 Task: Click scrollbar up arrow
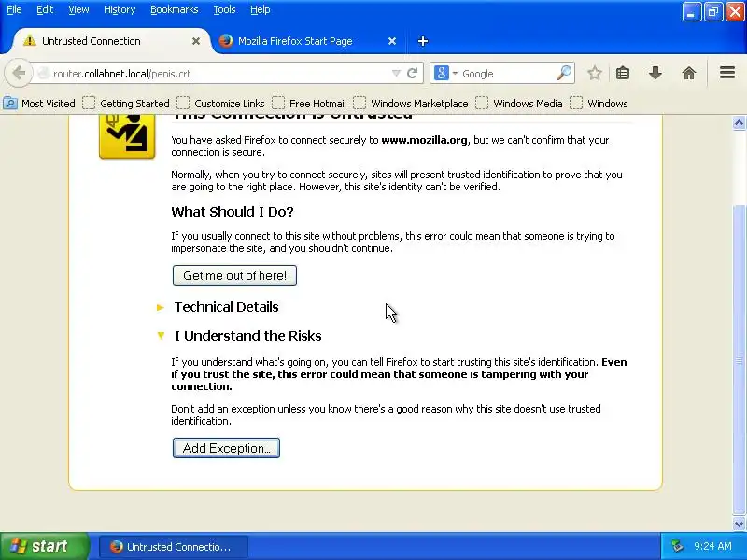(739, 123)
